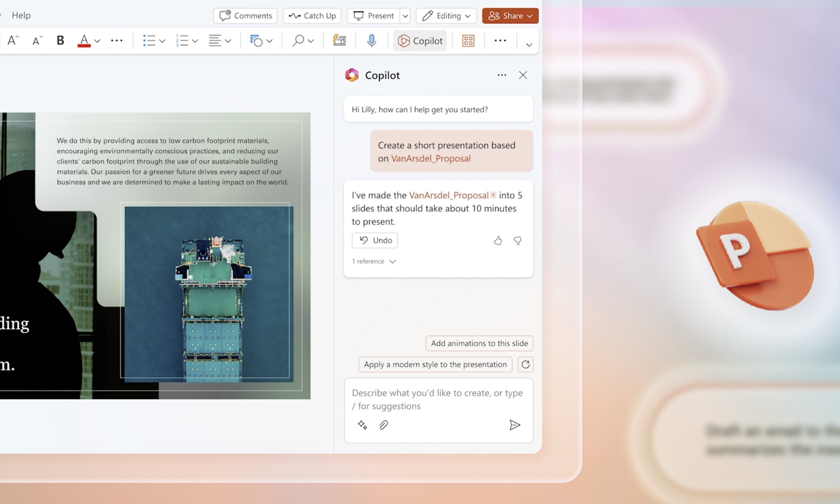Select Add animations to this slide
The width and height of the screenshot is (840, 504).
[479, 343]
